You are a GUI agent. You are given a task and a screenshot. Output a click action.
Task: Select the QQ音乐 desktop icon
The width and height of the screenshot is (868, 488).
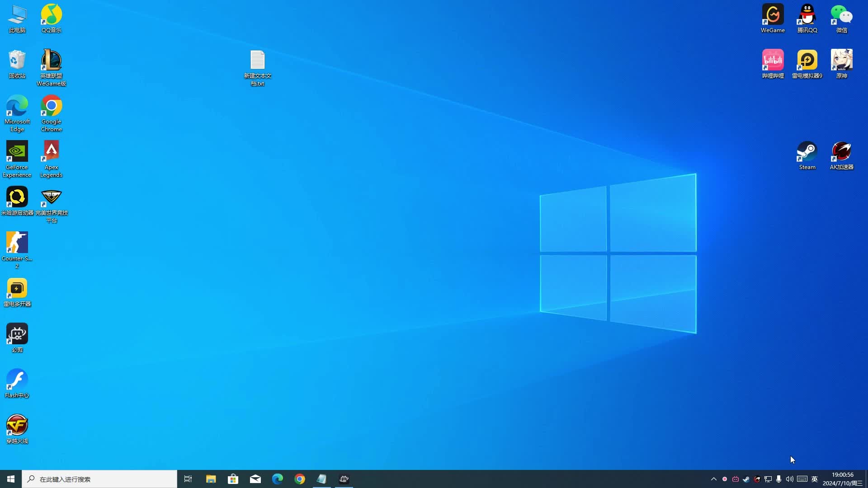51,19
